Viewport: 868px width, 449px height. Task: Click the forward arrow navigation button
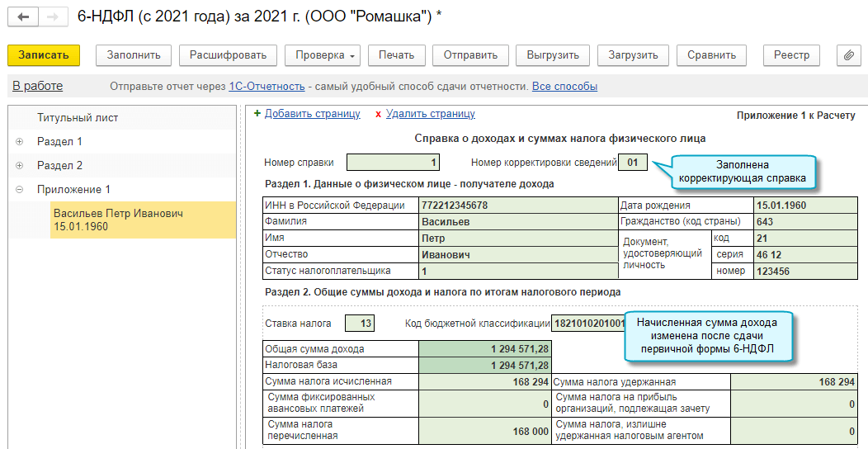click(52, 17)
